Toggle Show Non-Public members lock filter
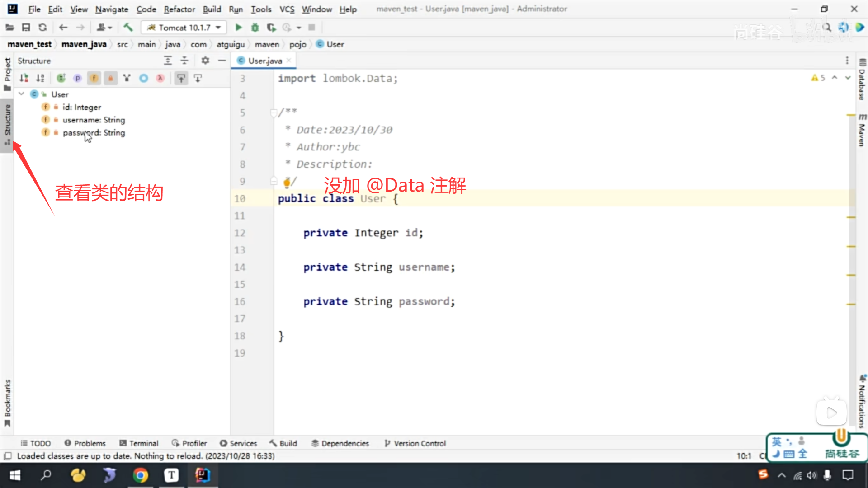The height and width of the screenshot is (488, 868). [110, 78]
